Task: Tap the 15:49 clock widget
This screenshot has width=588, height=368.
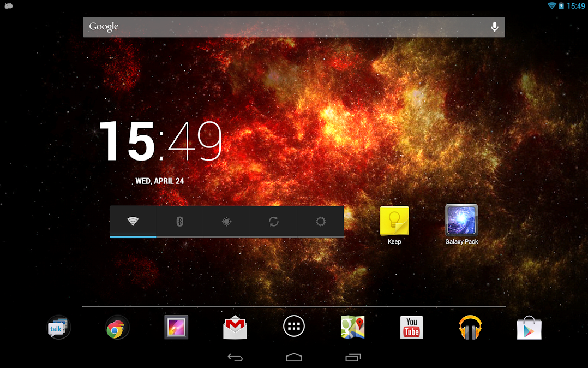Action: point(161,141)
